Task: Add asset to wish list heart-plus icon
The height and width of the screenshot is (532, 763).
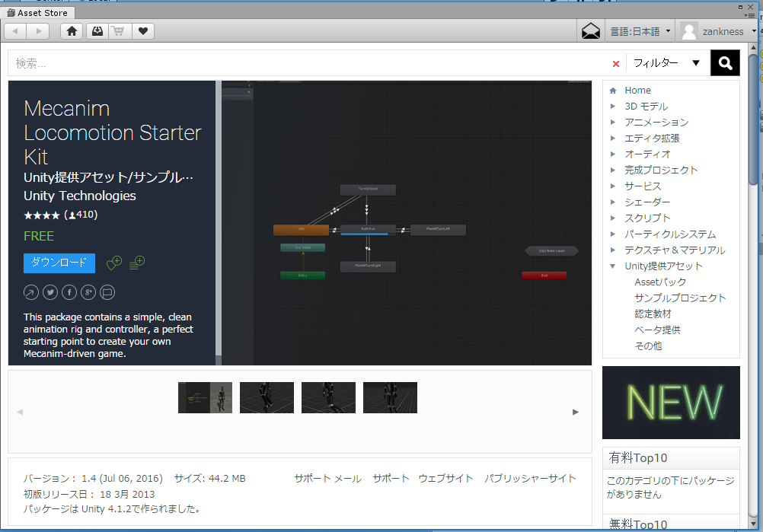Action: 114,263
